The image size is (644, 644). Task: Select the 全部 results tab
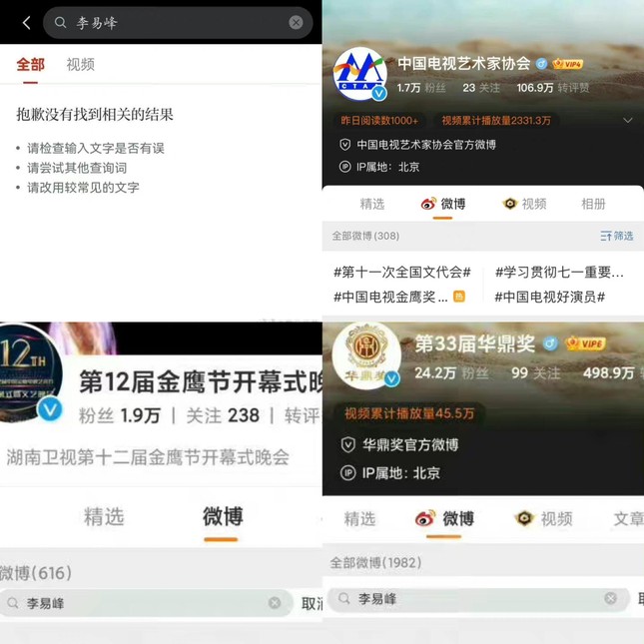[x=30, y=65]
